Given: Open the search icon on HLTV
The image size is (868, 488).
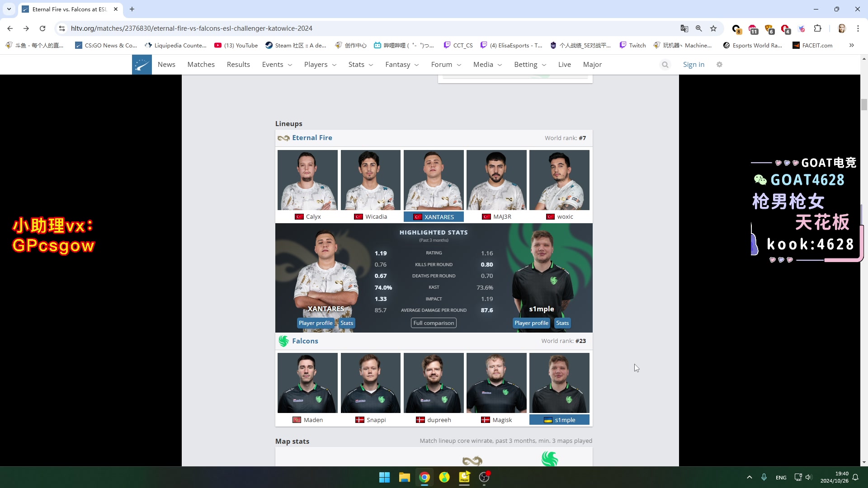Looking at the screenshot, I should (665, 64).
